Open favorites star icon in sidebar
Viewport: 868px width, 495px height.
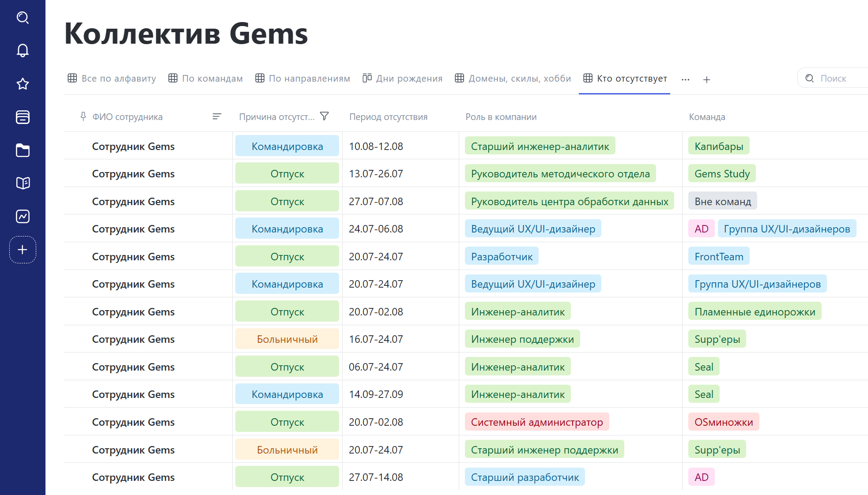click(23, 84)
